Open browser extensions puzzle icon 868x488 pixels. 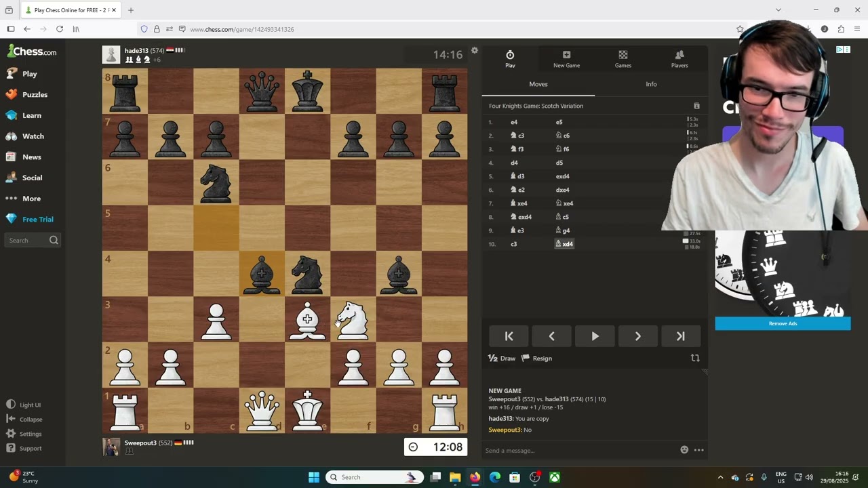pos(841,29)
